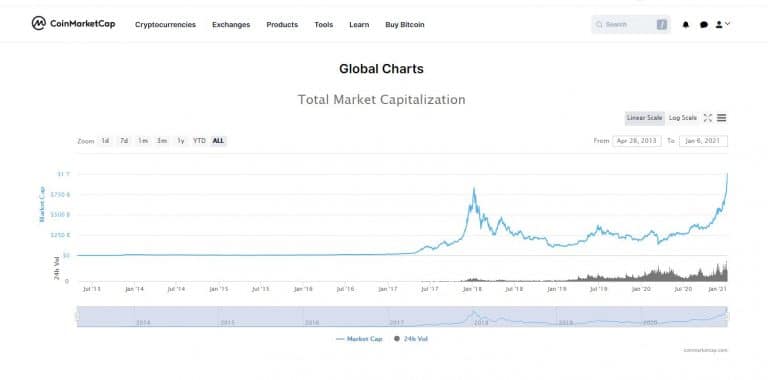Click the Global Charts heading

coord(382,69)
